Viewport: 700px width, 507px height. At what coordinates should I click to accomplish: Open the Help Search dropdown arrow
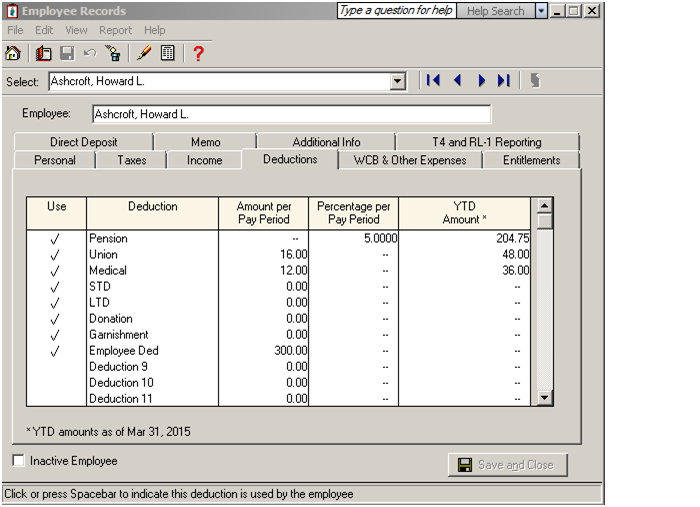541,11
